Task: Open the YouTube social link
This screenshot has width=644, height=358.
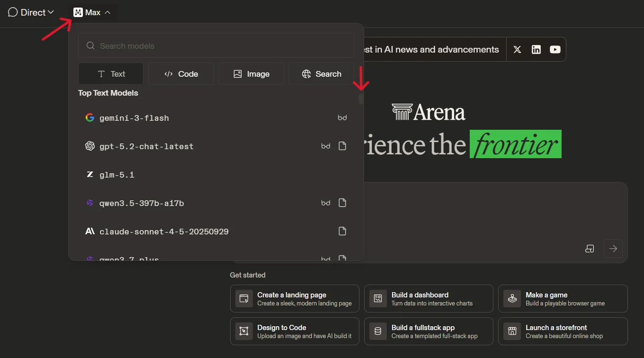Action: tap(555, 49)
